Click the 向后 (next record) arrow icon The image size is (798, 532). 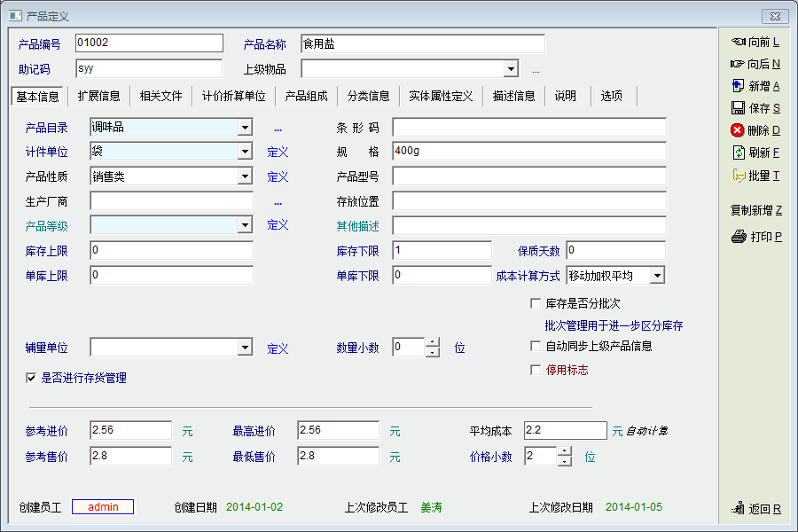pos(738,64)
